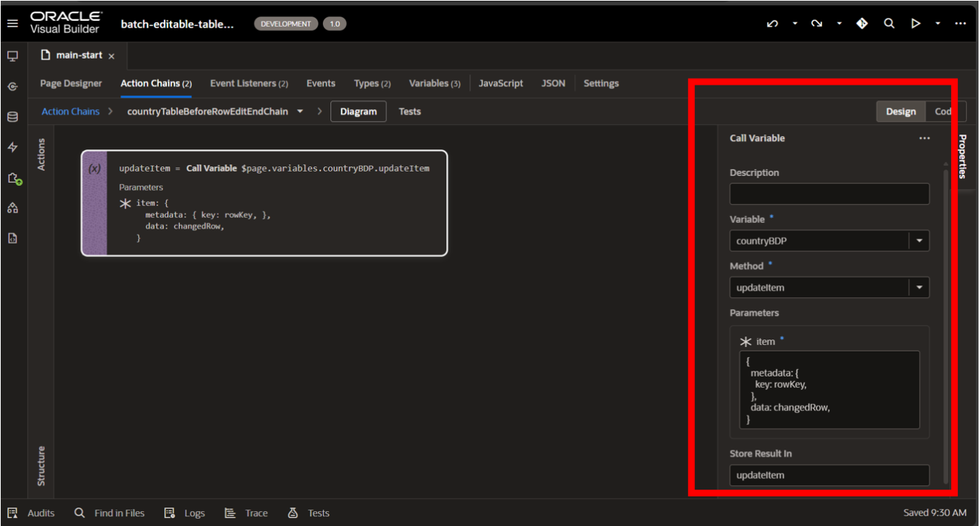The height and width of the screenshot is (526, 980).
Task: Click the Search magnifier icon in header
Action: (889, 24)
